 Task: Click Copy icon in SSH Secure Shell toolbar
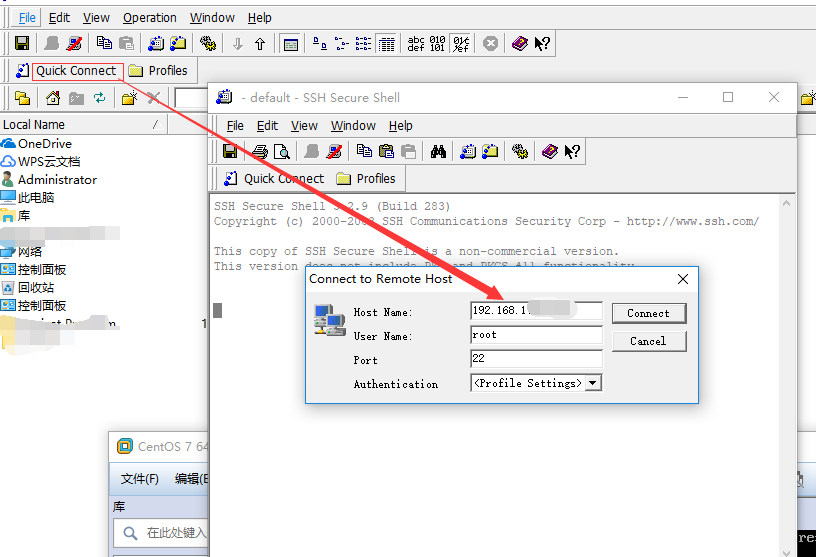pos(364,151)
